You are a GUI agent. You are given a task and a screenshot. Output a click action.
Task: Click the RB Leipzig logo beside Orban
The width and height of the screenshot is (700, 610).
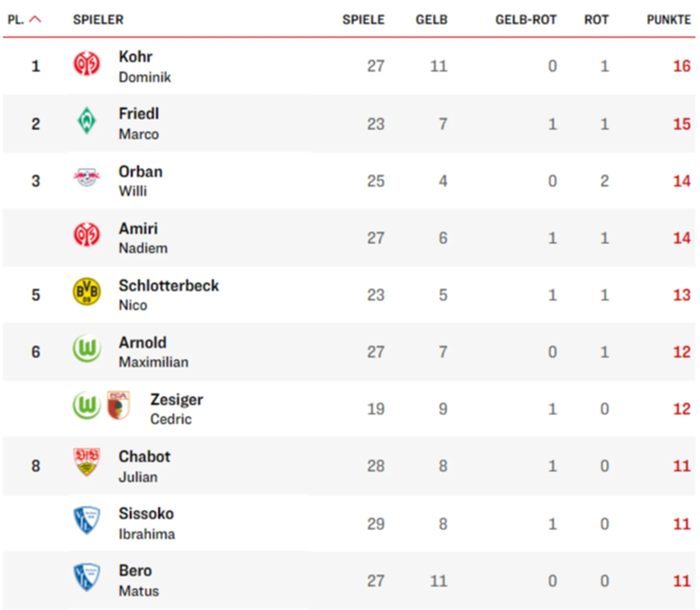pos(86,177)
